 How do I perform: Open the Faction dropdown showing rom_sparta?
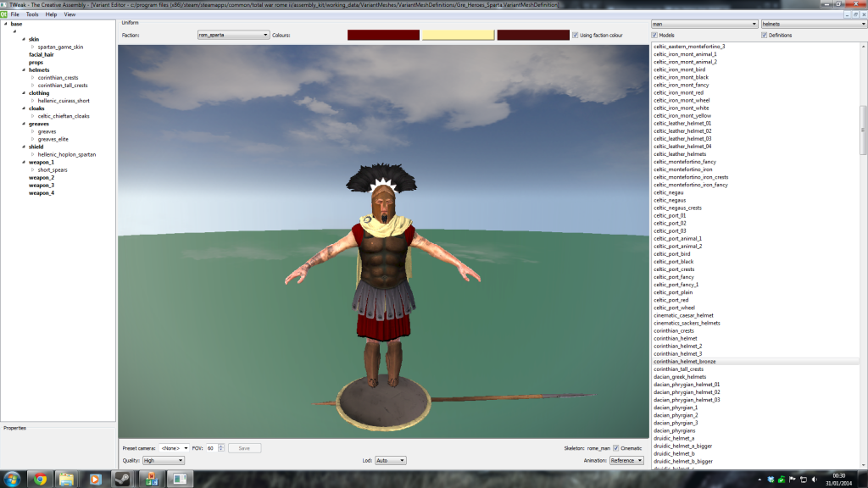[231, 36]
